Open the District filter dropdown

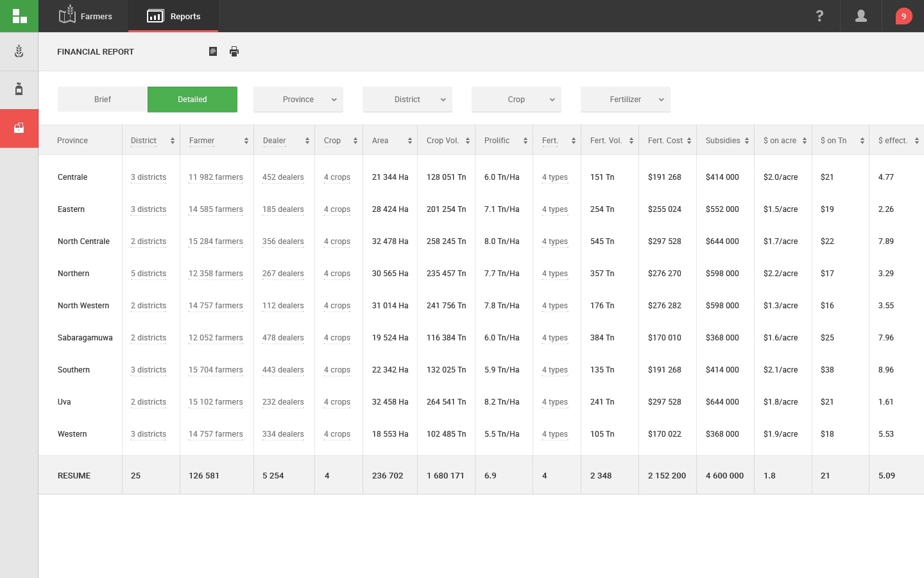(407, 100)
